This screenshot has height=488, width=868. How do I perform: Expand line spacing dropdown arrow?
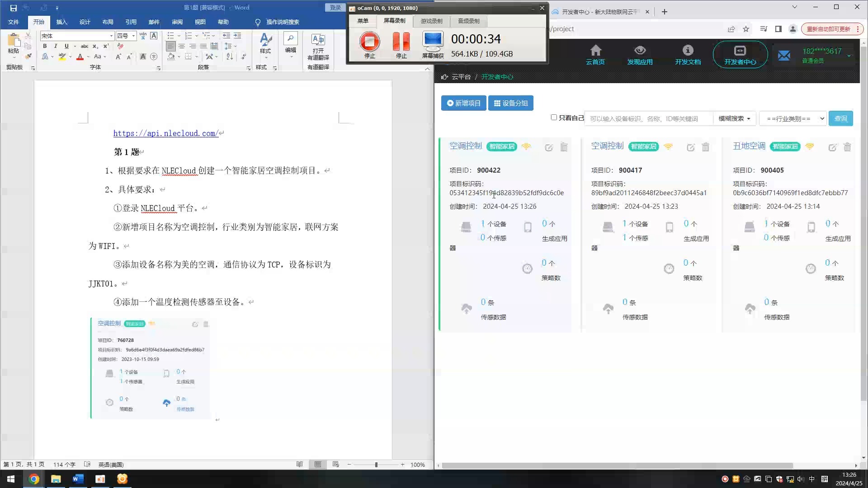pyautogui.click(x=236, y=46)
